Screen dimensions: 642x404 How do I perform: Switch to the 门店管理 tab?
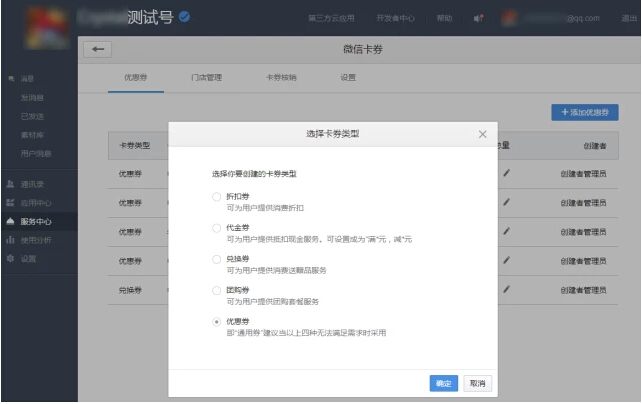[x=206, y=77]
